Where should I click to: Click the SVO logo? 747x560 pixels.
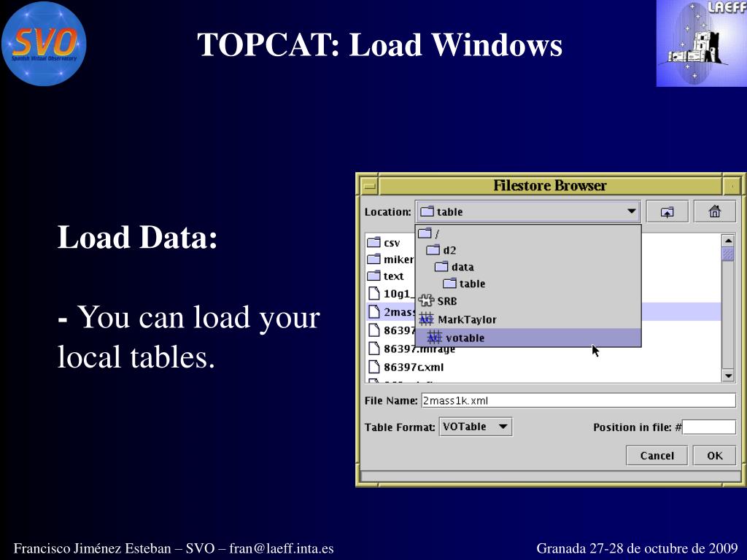44,44
